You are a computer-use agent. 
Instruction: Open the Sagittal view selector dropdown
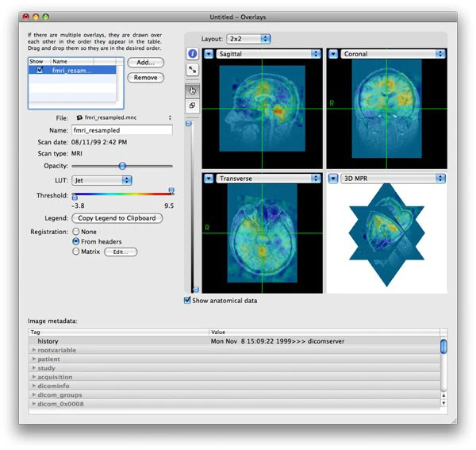click(268, 54)
